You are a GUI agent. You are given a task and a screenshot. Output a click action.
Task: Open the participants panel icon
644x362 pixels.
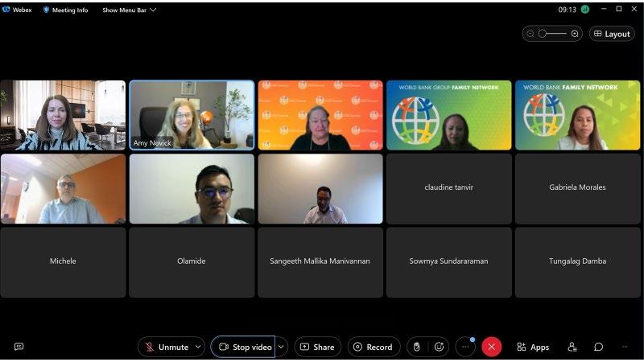click(572, 348)
